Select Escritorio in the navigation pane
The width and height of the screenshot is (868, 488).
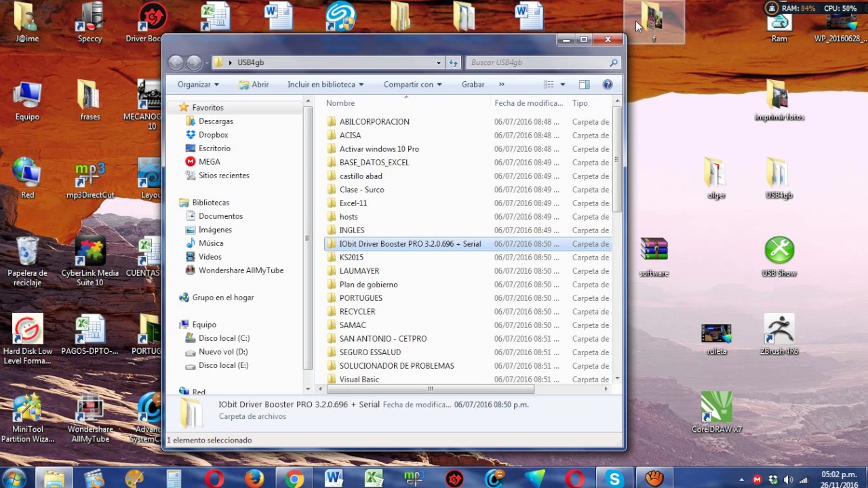(214, 148)
